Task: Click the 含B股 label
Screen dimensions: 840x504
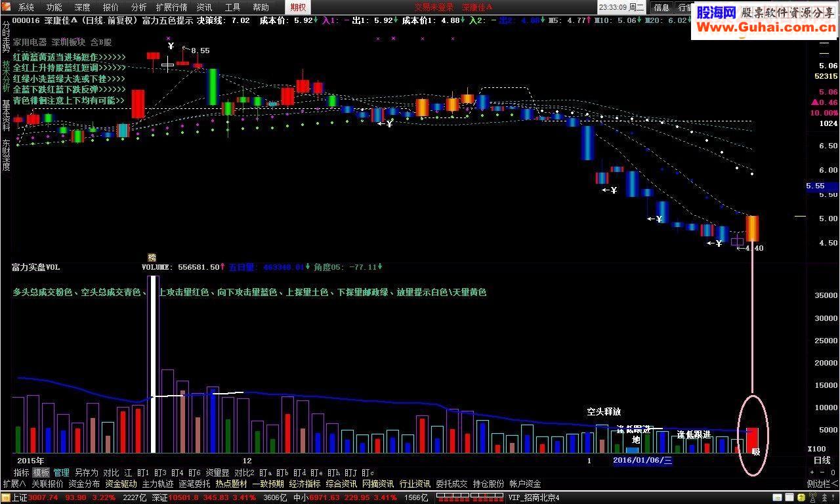Action: [x=101, y=41]
